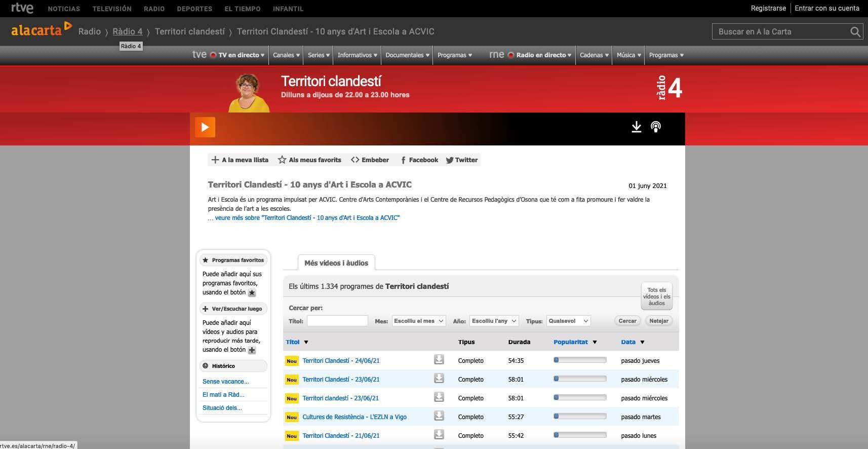Click the Ràdio 4 logo in banner
Viewport: 868px width, 449px height.
click(x=669, y=88)
